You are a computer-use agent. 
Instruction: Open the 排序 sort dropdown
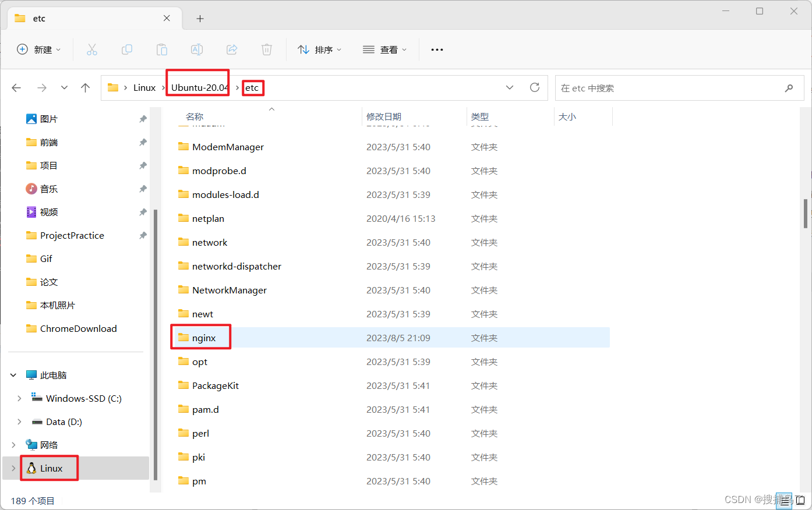coord(319,50)
